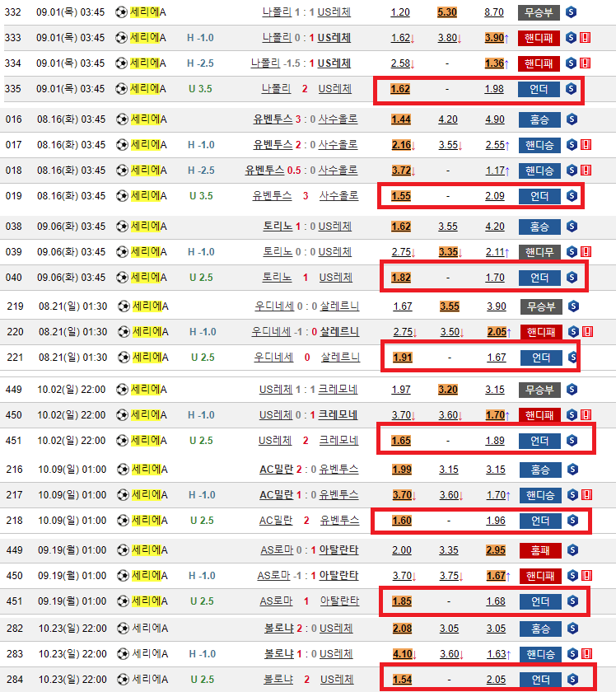Click the soccer ball icon in row 016
The width and height of the screenshot is (616, 692).
(123, 119)
